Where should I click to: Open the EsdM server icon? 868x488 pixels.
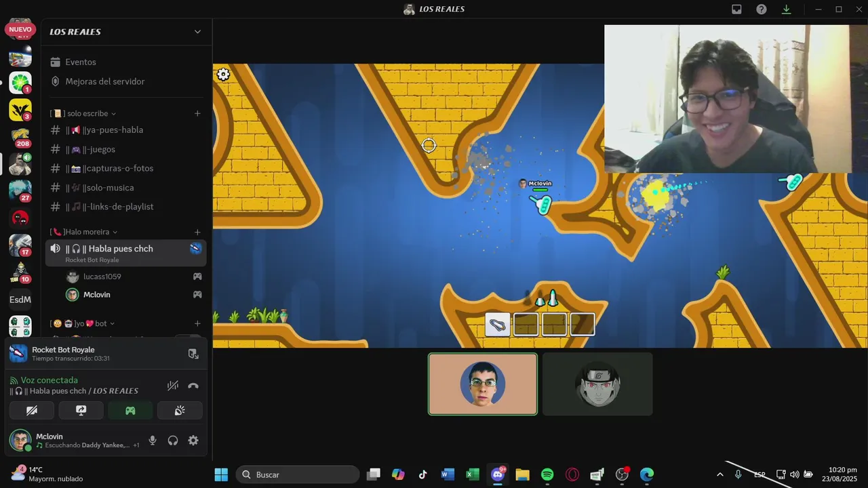20,300
